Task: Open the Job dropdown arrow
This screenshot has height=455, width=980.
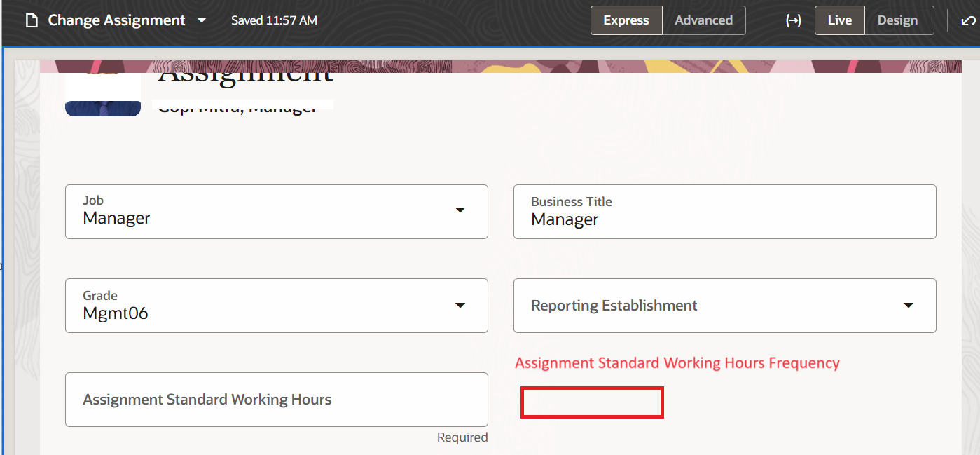Action: point(461,210)
